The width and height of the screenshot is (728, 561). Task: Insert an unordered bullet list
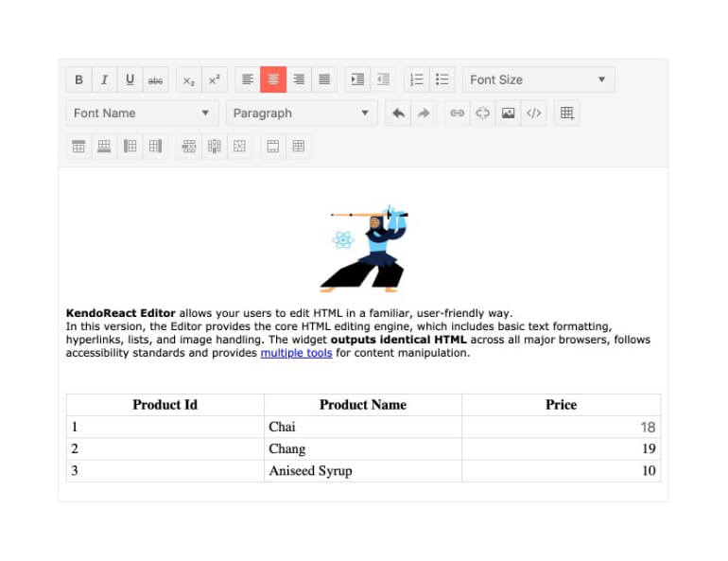pos(442,79)
